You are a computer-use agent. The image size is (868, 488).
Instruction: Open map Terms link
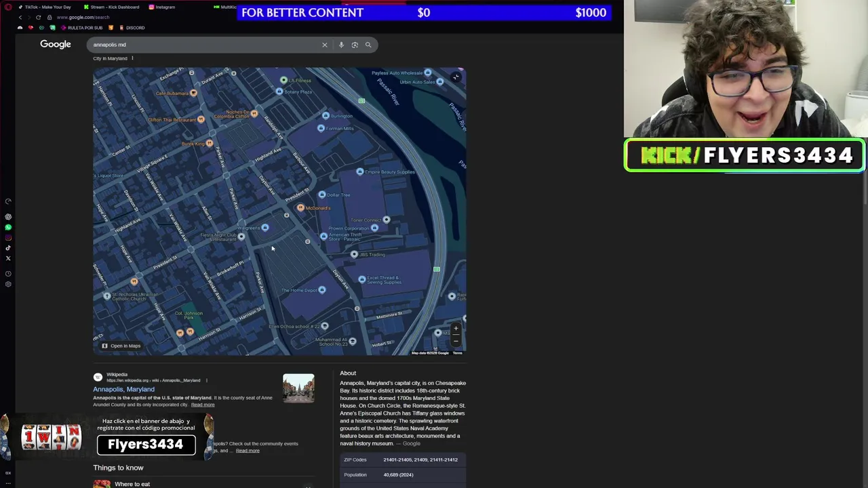pyautogui.click(x=458, y=353)
